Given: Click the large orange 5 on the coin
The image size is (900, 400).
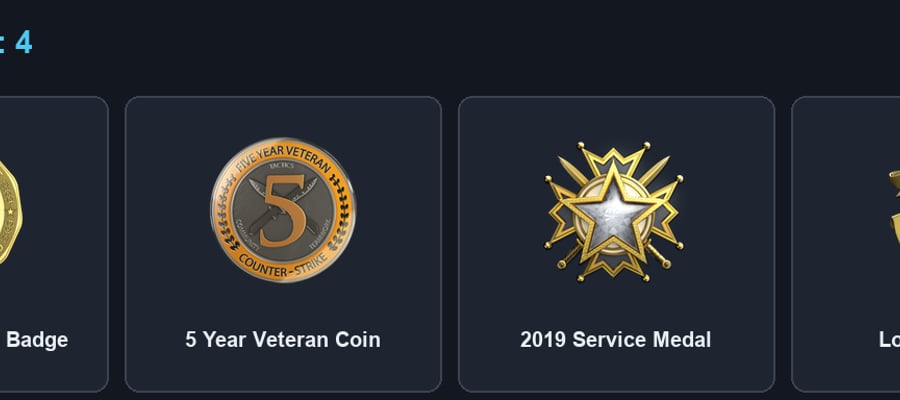Looking at the screenshot, I should tap(284, 213).
